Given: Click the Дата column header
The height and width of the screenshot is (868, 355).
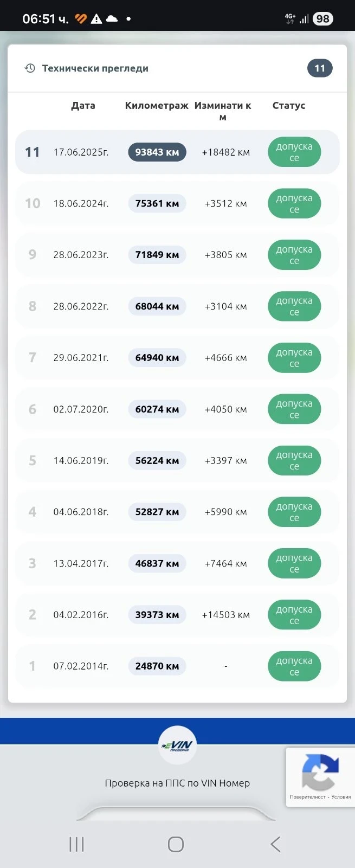Looking at the screenshot, I should tap(83, 106).
